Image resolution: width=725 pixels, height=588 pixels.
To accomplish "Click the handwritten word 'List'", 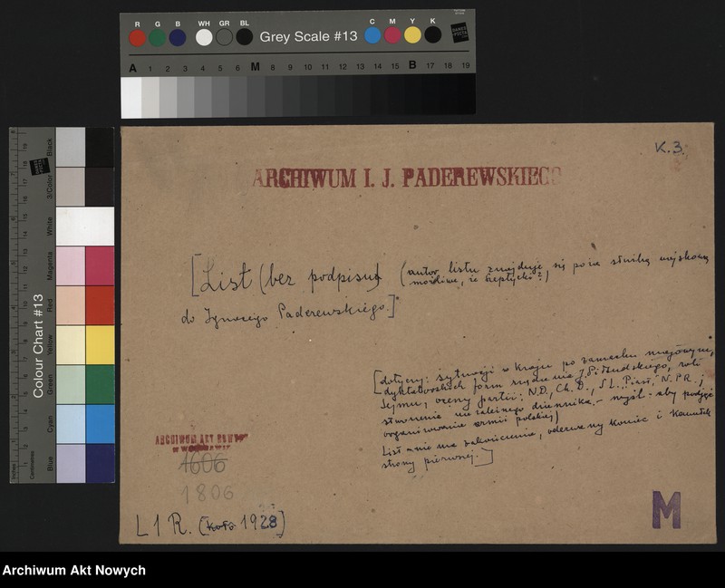I will tap(225, 276).
